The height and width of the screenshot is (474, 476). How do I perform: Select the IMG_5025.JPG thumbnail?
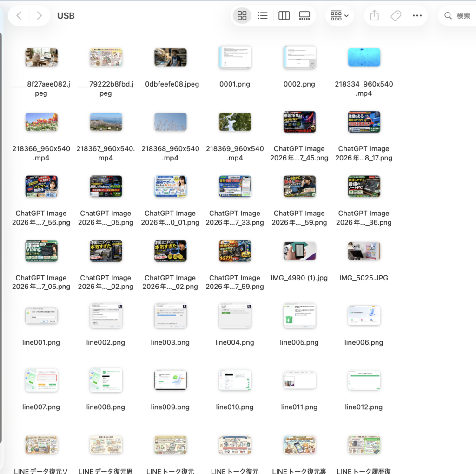coord(364,251)
